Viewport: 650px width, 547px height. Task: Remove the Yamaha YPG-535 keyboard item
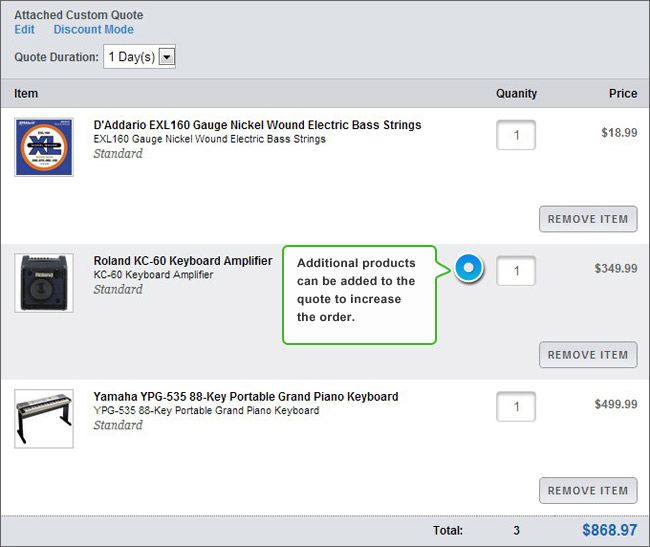[x=588, y=491]
